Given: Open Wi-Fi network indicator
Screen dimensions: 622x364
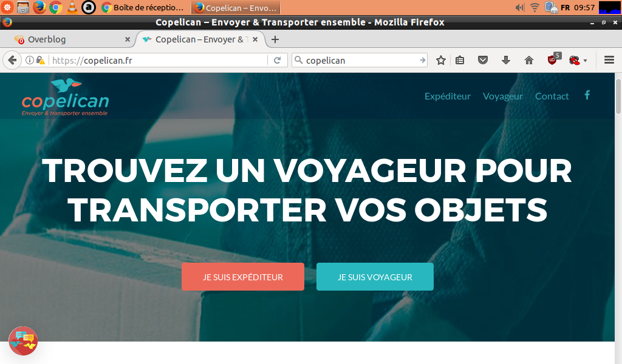Looking at the screenshot, I should (535, 7).
